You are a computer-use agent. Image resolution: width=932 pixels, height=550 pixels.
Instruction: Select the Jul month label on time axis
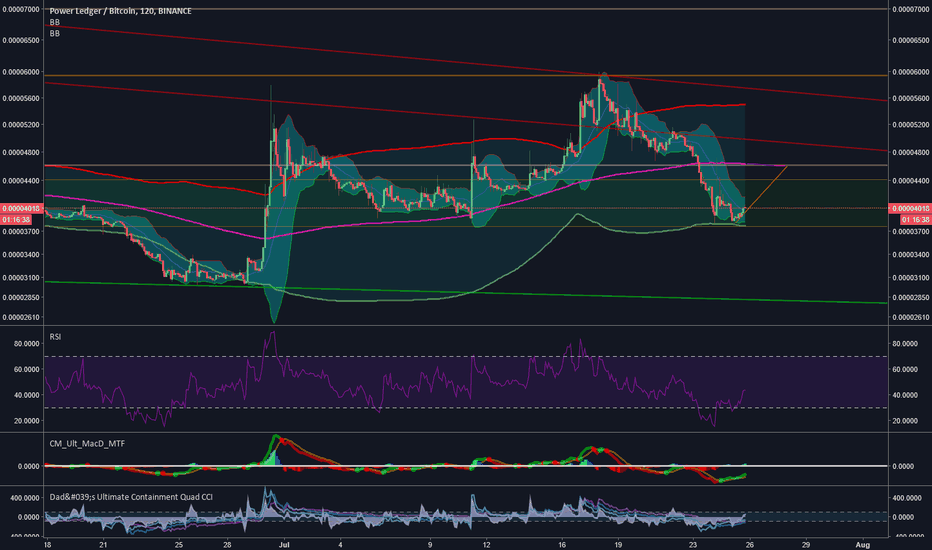(284, 544)
